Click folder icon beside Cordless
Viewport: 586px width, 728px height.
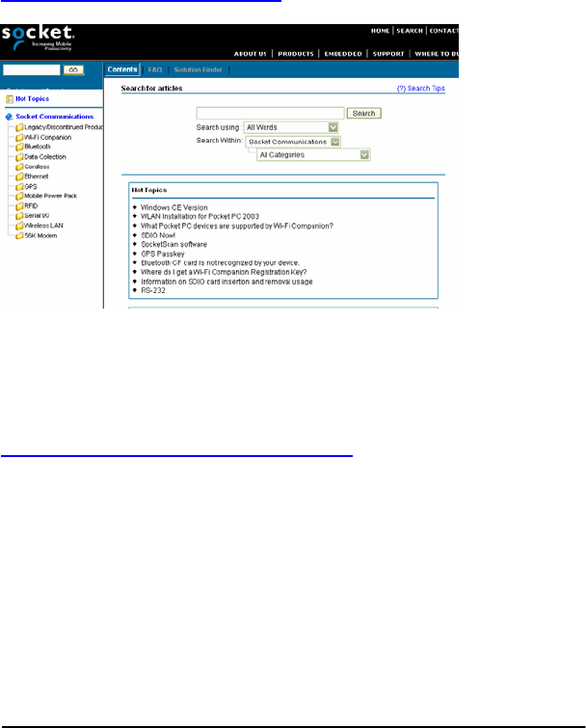[x=19, y=167]
